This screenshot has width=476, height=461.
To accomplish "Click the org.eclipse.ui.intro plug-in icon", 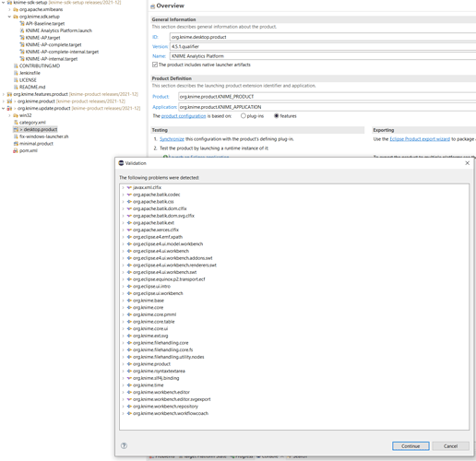I will 129,287.
